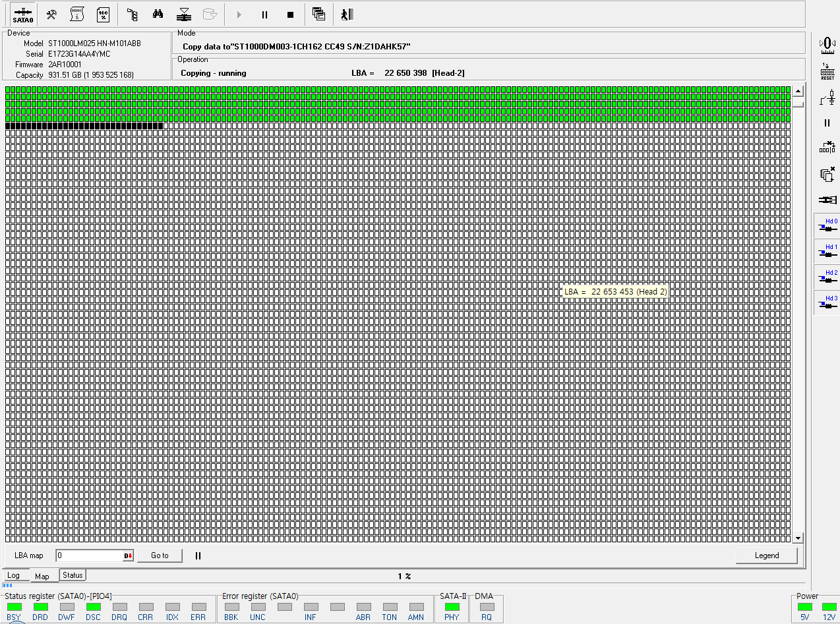This screenshot has height=624, width=840.
Task: Click the map scrollbar thumb
Action: (798, 103)
